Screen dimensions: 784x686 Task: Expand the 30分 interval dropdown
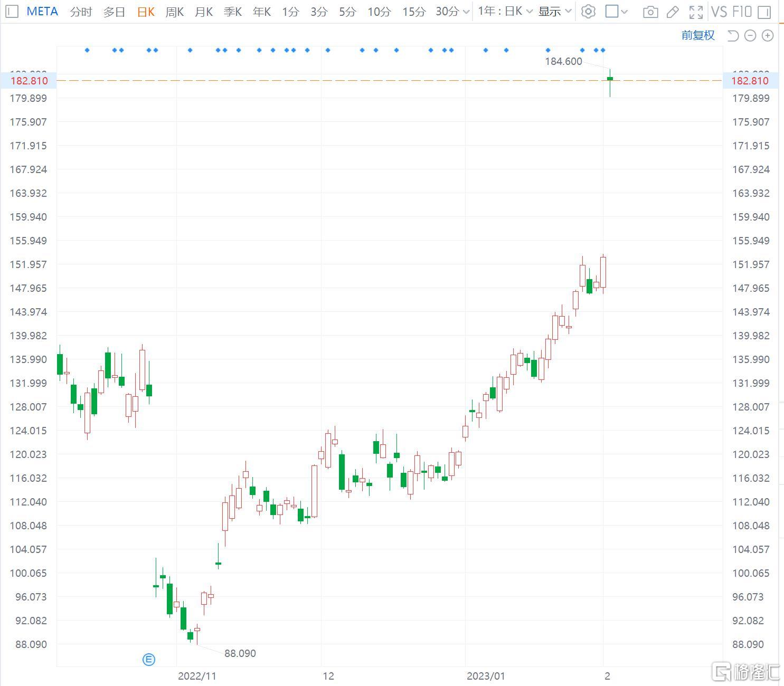[x=465, y=12]
